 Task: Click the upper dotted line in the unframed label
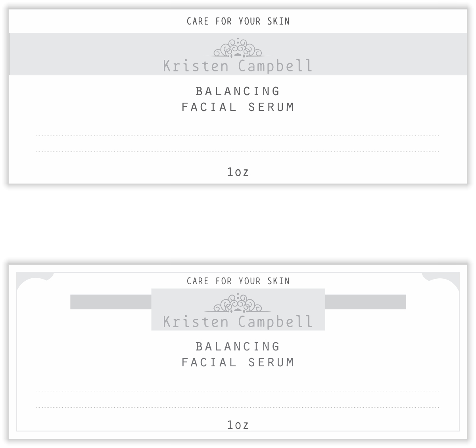(237, 136)
